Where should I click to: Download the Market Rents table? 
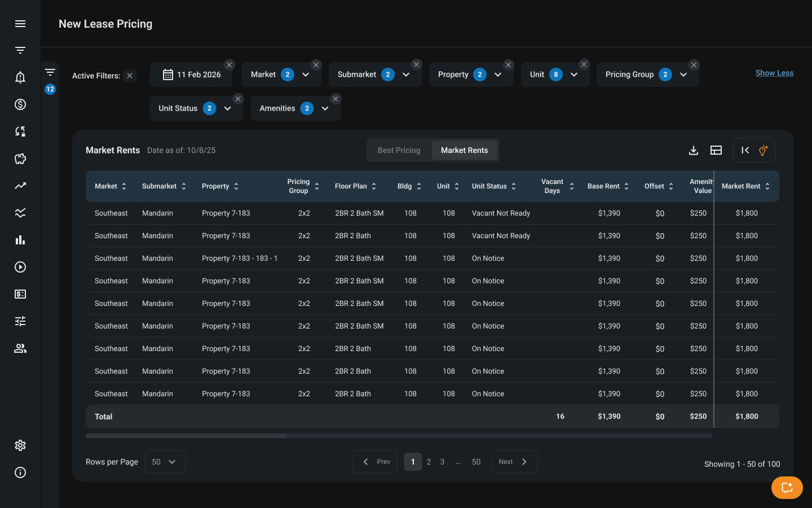694,150
